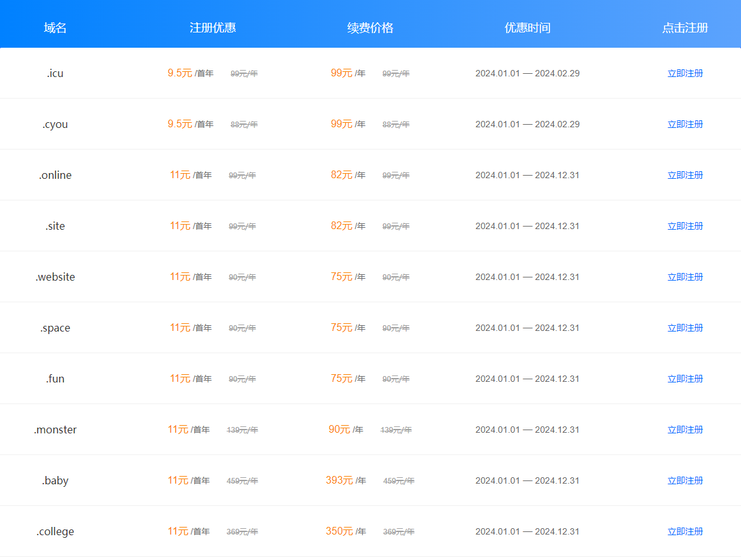Open 立即注册 link in .online row
This screenshot has height=560, width=741.
click(685, 176)
